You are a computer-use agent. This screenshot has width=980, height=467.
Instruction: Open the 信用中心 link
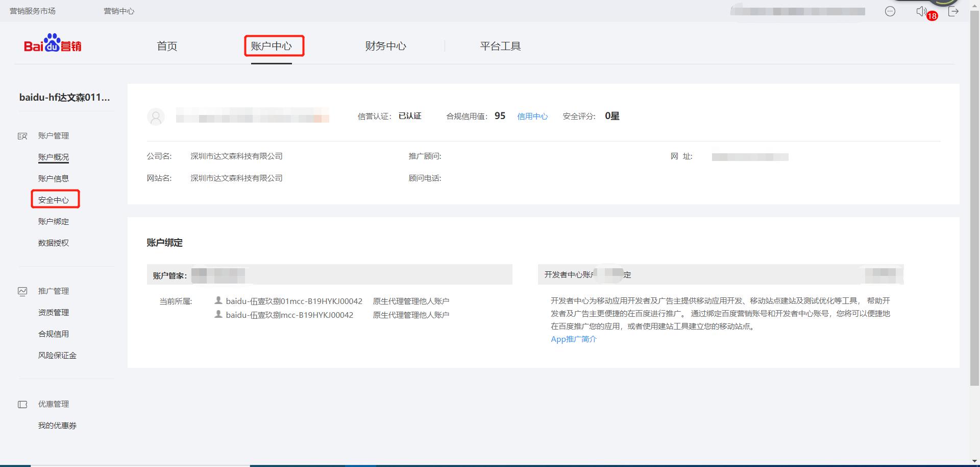click(x=532, y=116)
